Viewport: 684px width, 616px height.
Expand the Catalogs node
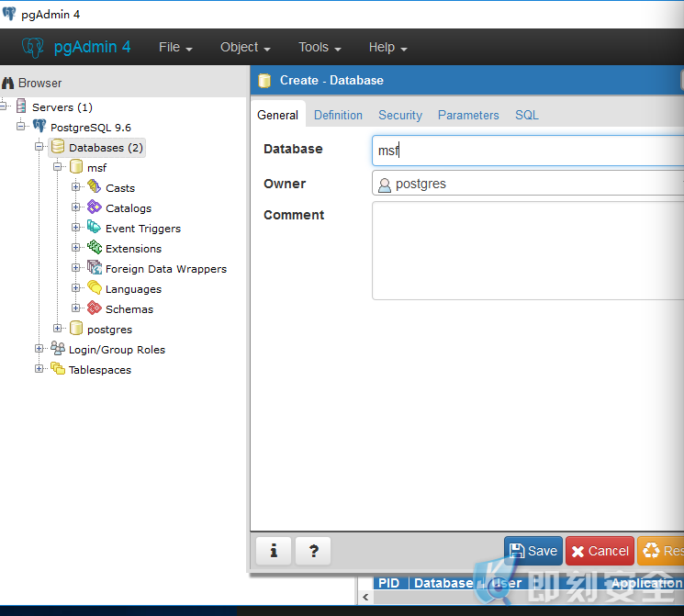(75, 207)
